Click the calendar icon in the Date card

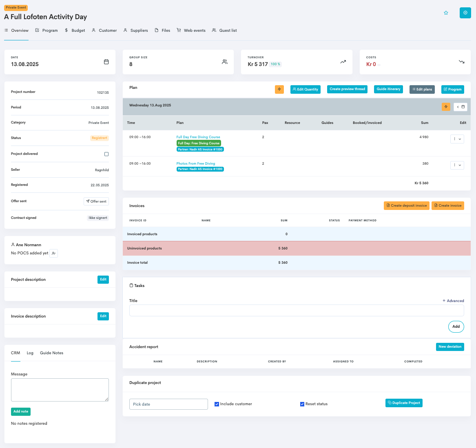[x=106, y=62]
